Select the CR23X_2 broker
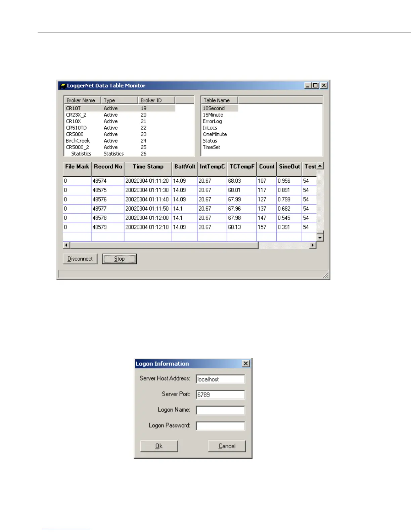 click(x=76, y=115)
